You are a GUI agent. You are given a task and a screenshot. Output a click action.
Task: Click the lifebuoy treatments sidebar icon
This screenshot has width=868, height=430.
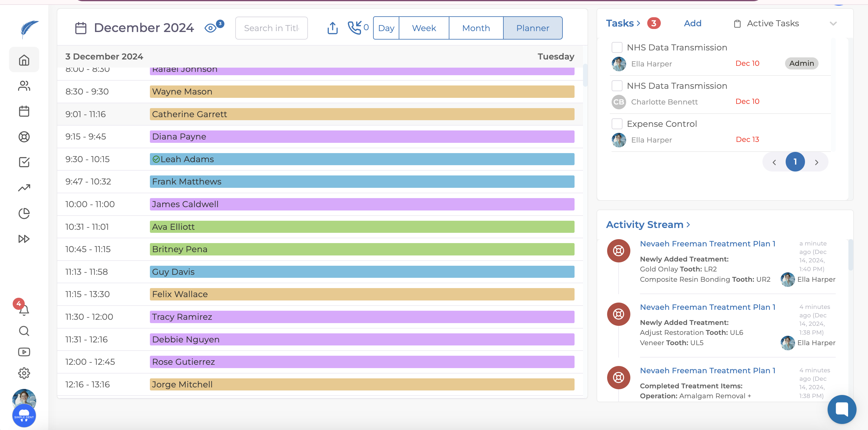pyautogui.click(x=24, y=136)
